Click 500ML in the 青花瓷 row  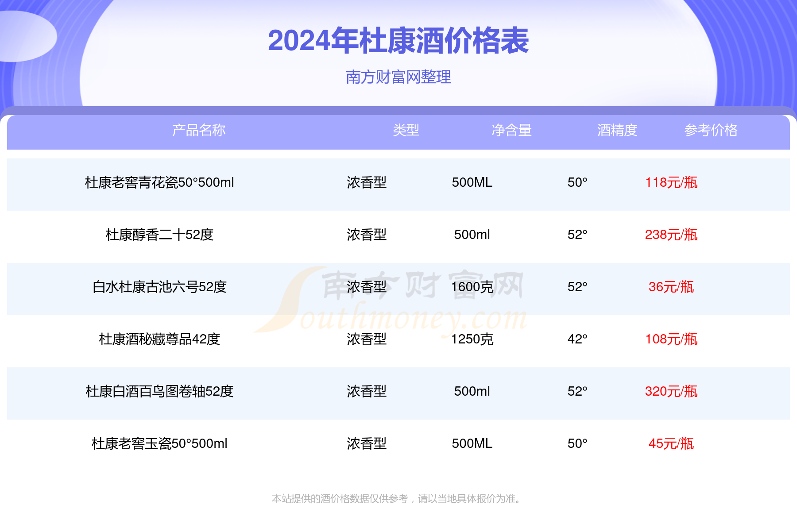[x=472, y=182]
